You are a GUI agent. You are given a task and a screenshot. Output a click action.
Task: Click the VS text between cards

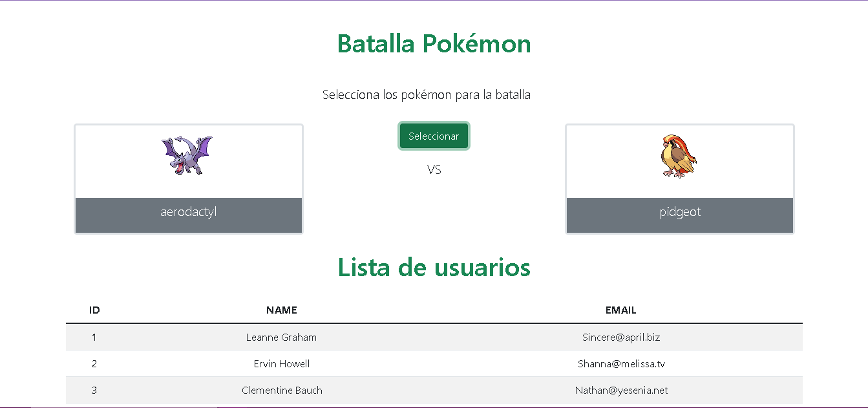pos(434,169)
